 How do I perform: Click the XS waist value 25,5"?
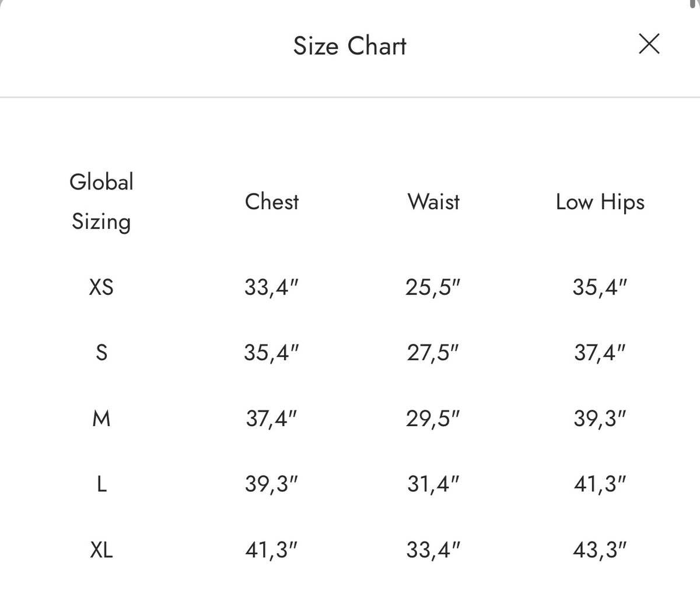click(x=433, y=287)
